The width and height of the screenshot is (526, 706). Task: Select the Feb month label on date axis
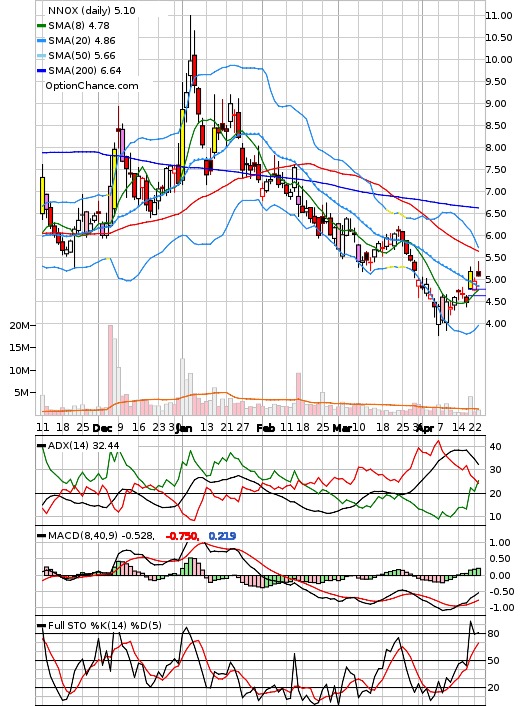point(266,428)
